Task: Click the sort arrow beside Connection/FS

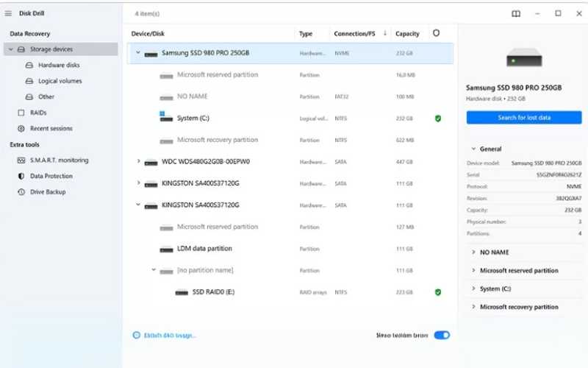Action: [x=385, y=33]
